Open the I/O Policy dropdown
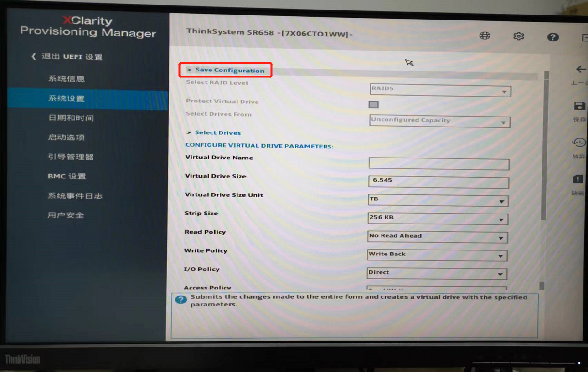This screenshot has width=588, height=372. tap(437, 273)
